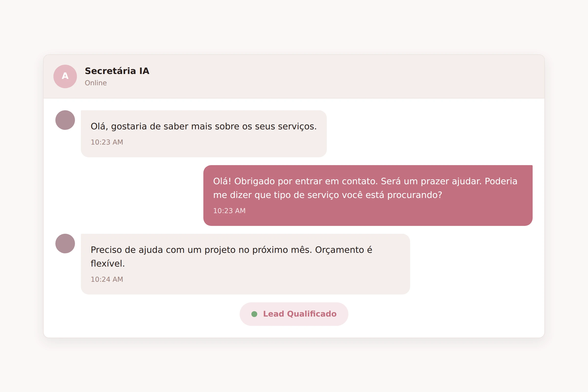This screenshot has width=588, height=392.
Task: Select the round avatar beside 'Preciso de ajuda' message
Action: 65,243
